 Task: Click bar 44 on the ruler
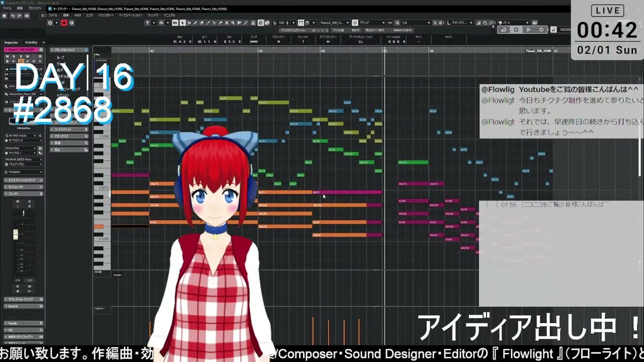[x=323, y=50]
